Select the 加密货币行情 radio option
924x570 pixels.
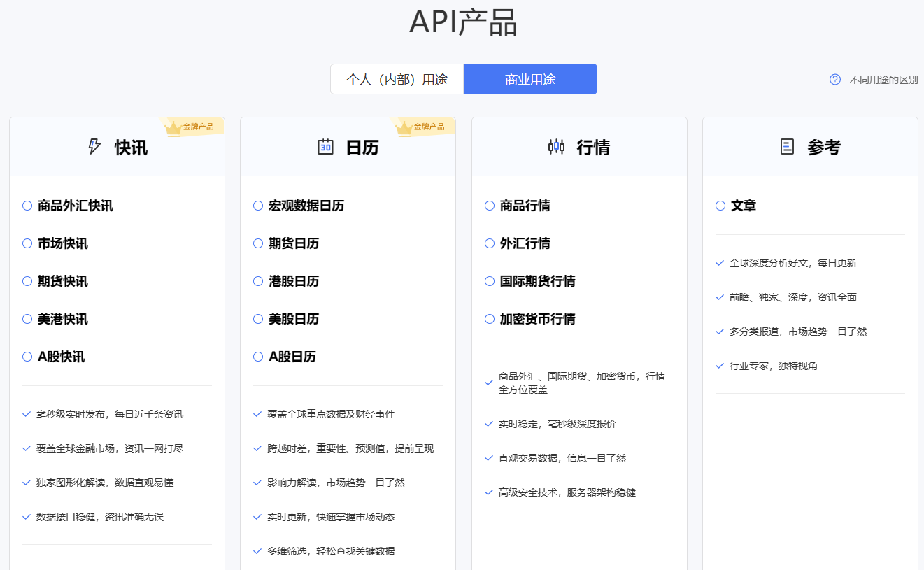(x=490, y=319)
